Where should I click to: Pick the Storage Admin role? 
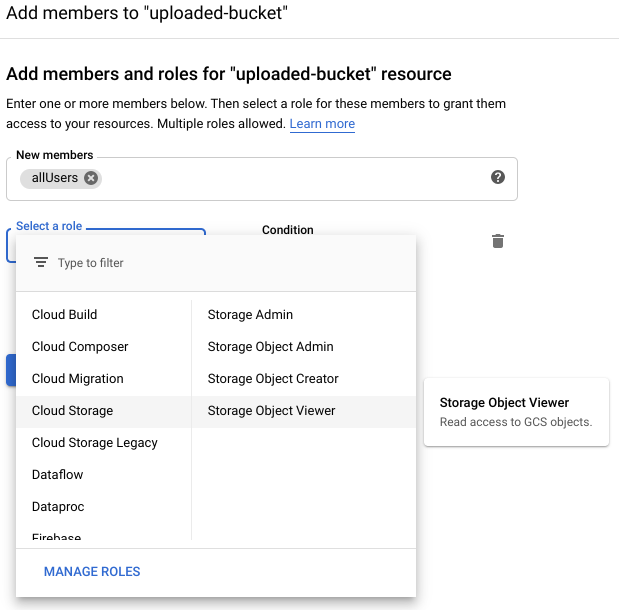[250, 315]
